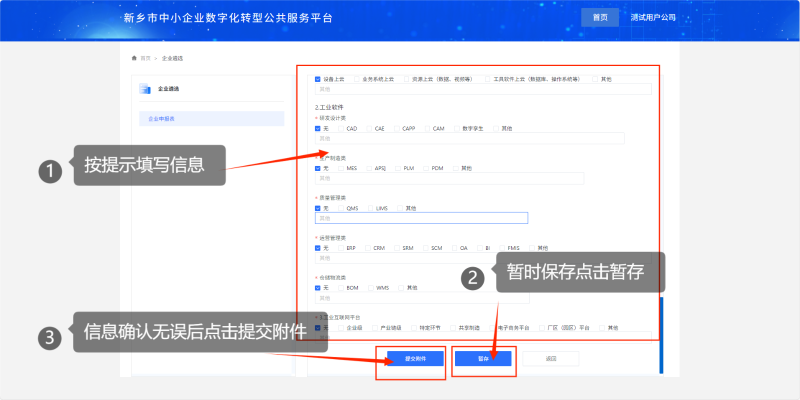Check the 数字孪生 checkbox

[456, 129]
